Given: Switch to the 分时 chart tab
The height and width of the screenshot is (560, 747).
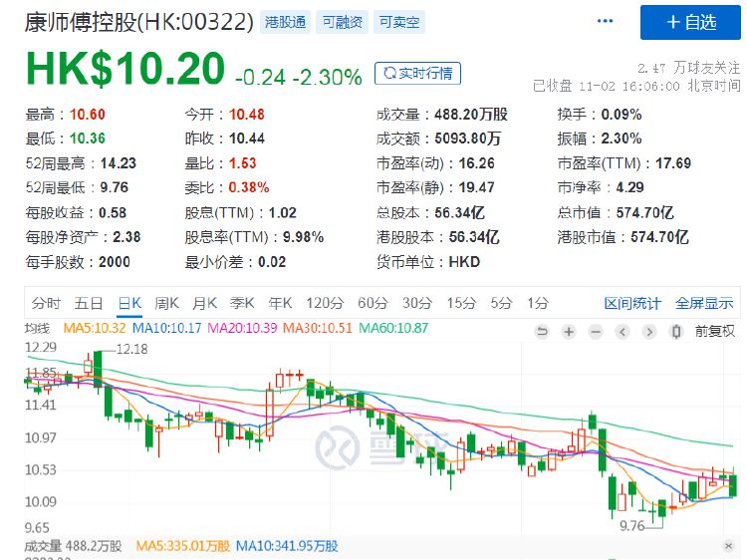Looking at the screenshot, I should (46, 303).
